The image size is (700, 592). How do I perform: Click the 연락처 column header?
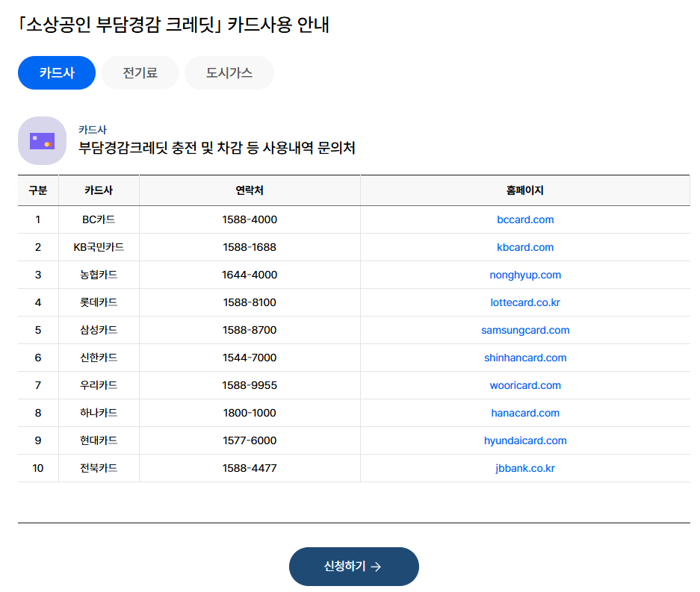tap(250, 190)
